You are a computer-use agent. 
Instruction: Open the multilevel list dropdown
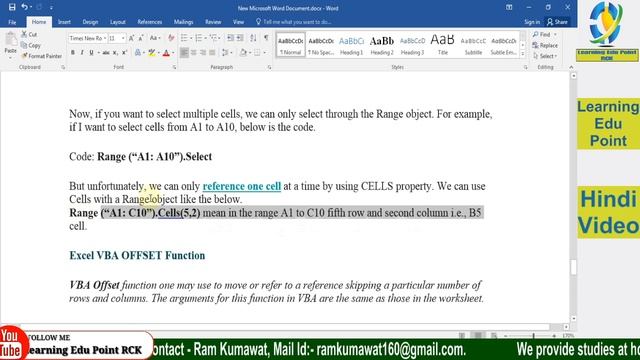click(220, 38)
